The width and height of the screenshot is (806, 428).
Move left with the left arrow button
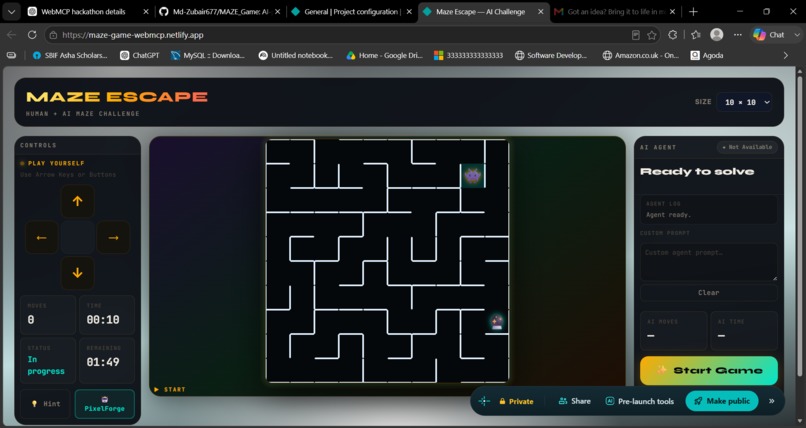42,237
